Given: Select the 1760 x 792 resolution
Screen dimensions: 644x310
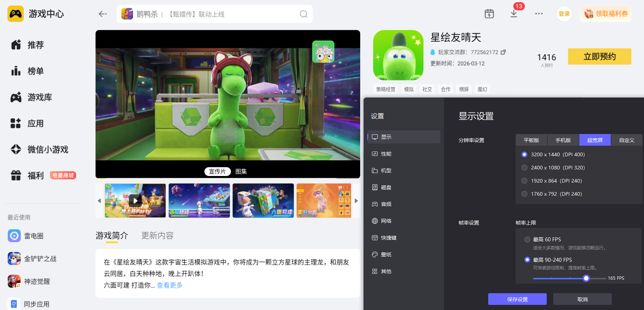Looking at the screenshot, I should coord(524,194).
